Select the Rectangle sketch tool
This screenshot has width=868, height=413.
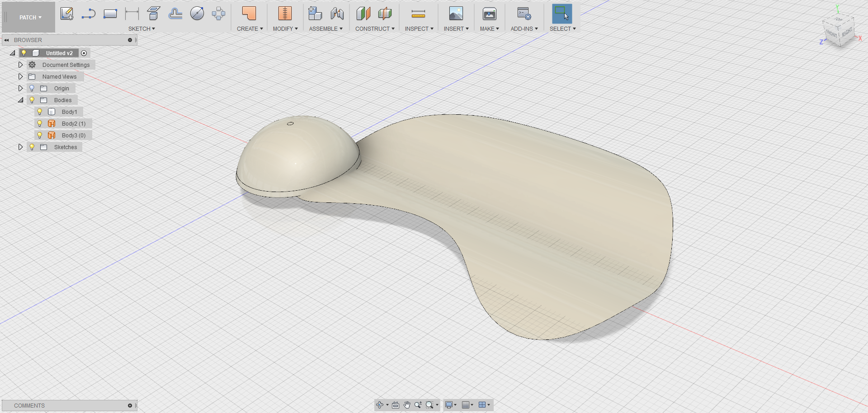[110, 13]
